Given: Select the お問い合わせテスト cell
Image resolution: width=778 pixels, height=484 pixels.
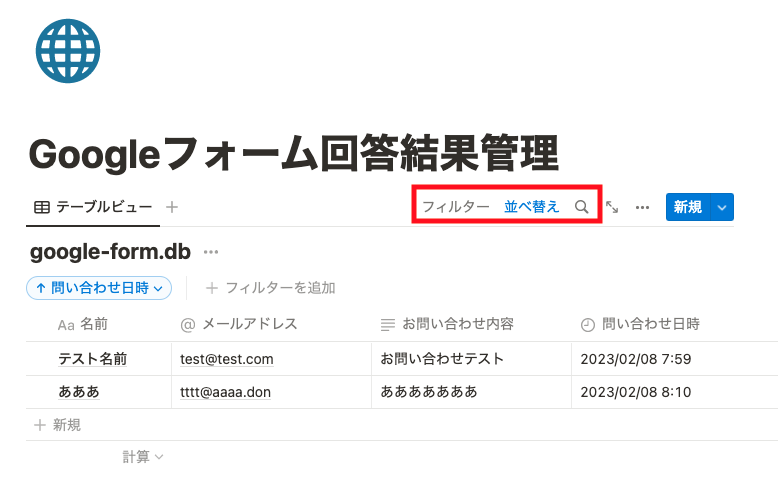Looking at the screenshot, I should coord(442,358).
